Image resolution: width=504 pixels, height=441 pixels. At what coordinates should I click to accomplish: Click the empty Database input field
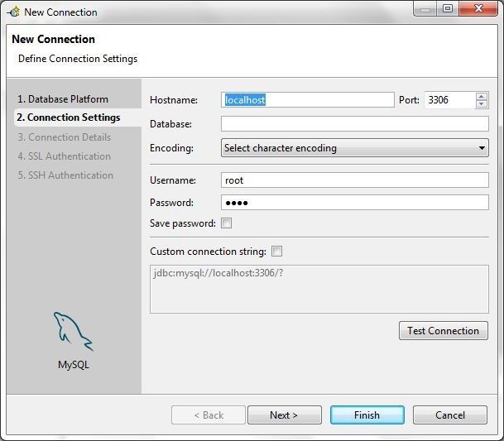tap(355, 124)
